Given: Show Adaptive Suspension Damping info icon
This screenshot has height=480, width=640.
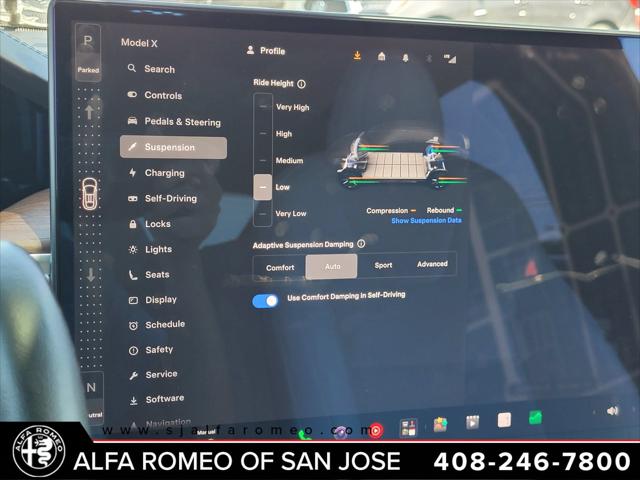Looking at the screenshot, I should point(361,244).
